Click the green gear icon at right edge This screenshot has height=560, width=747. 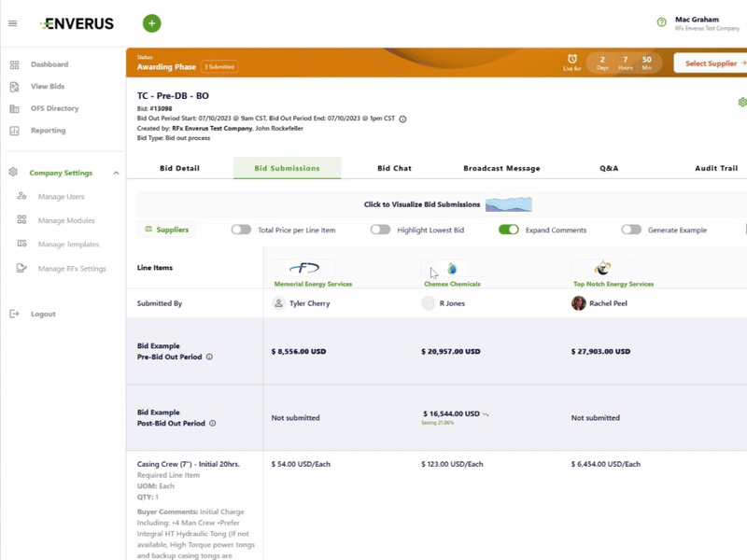pyautogui.click(x=742, y=102)
